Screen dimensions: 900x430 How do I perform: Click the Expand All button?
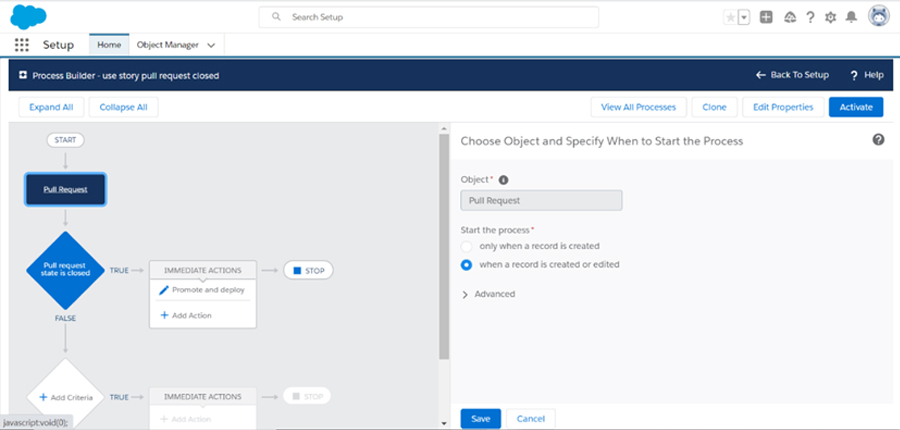coord(51,107)
